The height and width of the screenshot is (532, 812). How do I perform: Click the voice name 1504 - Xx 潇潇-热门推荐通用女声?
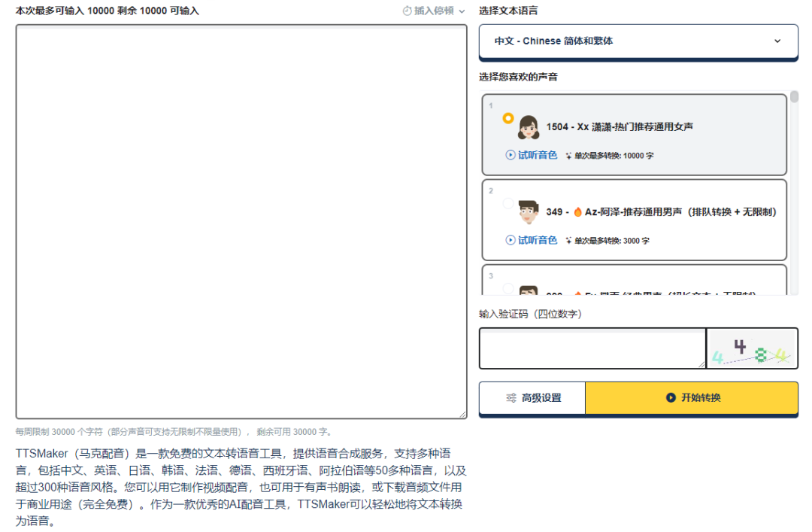[x=620, y=127]
